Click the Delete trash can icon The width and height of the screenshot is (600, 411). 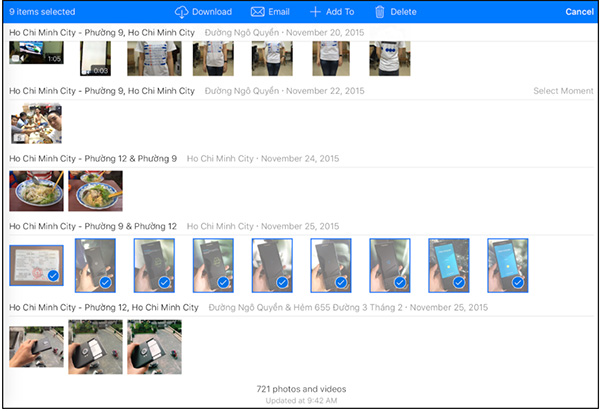[x=380, y=12]
